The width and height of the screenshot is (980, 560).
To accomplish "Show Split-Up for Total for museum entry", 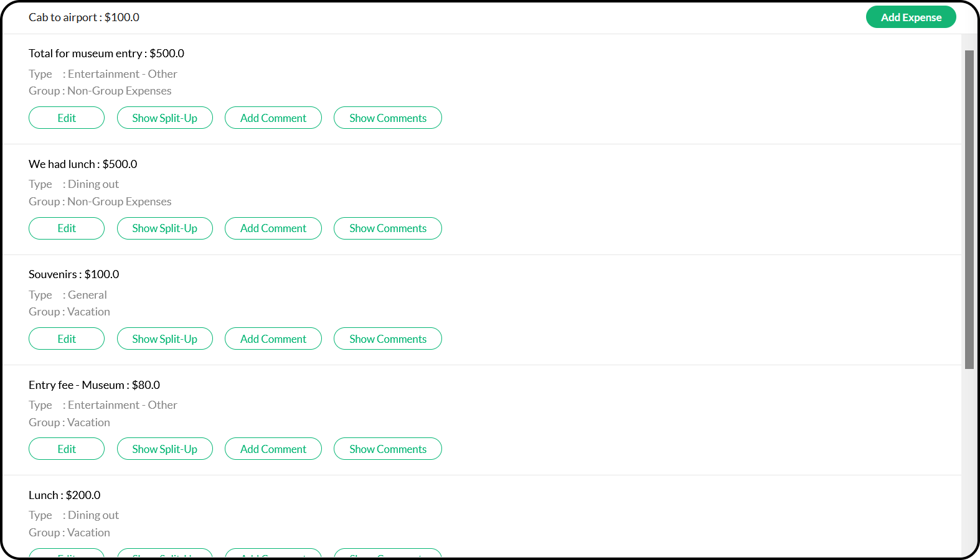I will [x=165, y=118].
